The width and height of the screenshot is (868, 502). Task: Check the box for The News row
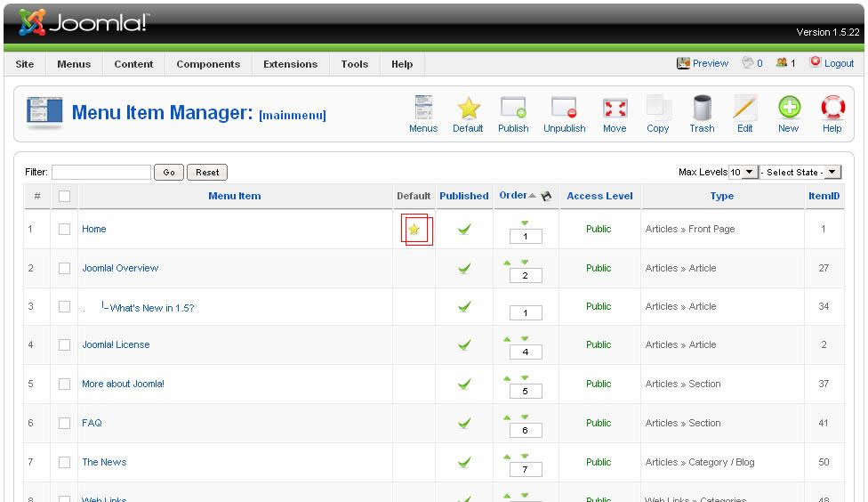pos(64,462)
